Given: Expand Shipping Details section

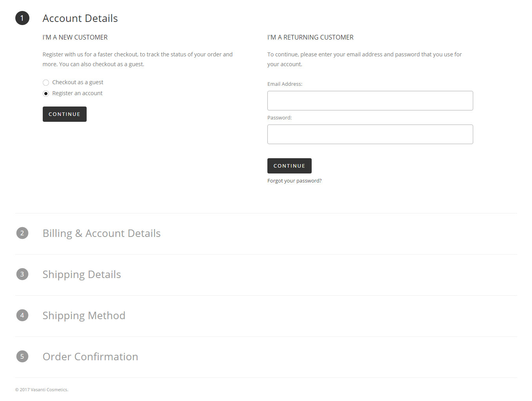Looking at the screenshot, I should coord(82,275).
